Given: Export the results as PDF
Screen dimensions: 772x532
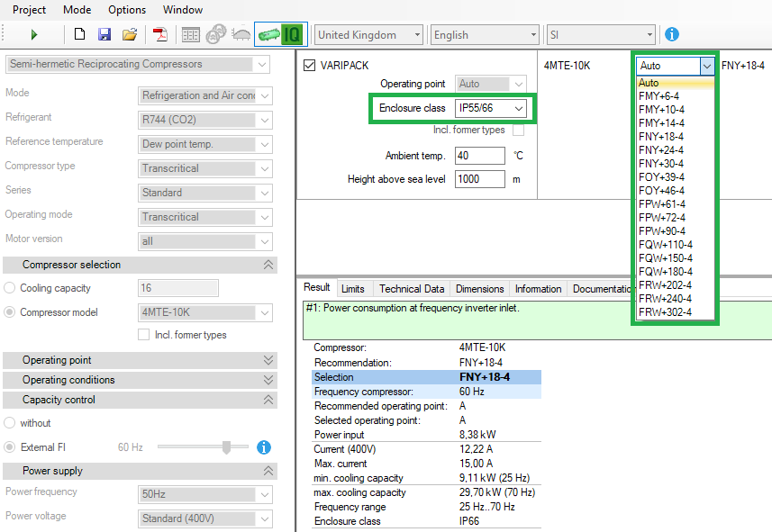Looking at the screenshot, I should point(159,33).
